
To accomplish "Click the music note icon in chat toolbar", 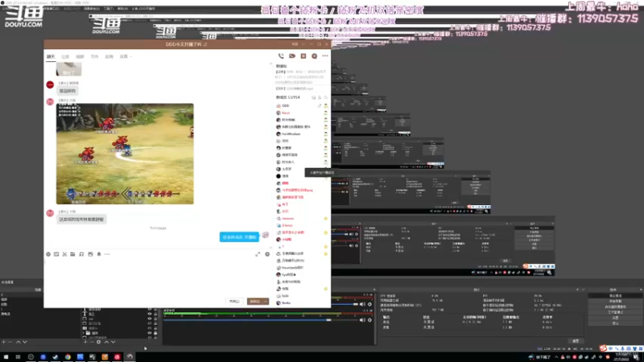I will tap(81, 254).
